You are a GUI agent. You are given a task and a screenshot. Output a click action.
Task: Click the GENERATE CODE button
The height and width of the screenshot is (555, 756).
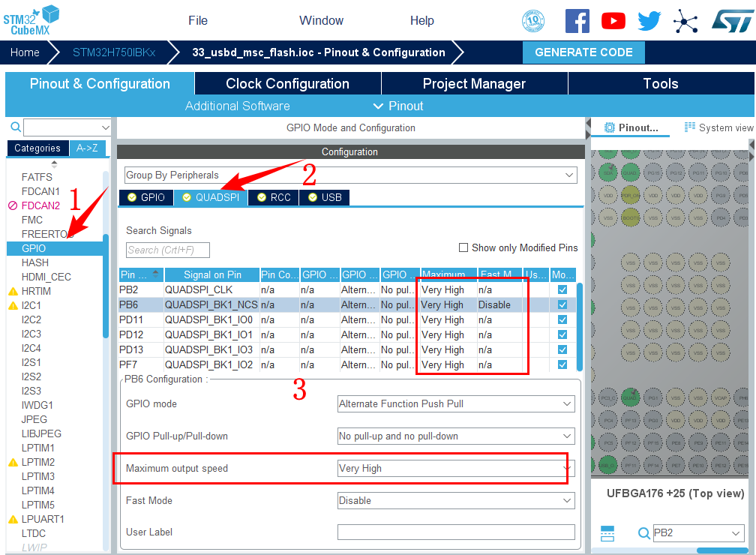tap(583, 52)
